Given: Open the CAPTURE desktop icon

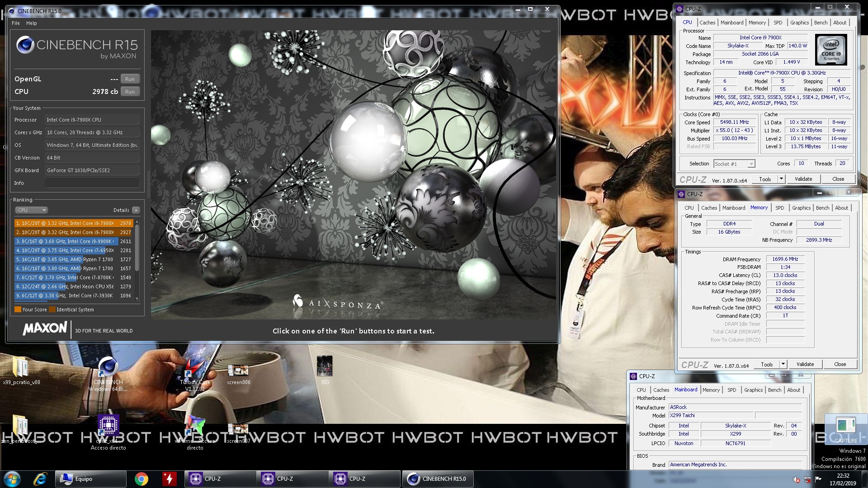Looking at the screenshot, I should pyautogui.click(x=845, y=429).
